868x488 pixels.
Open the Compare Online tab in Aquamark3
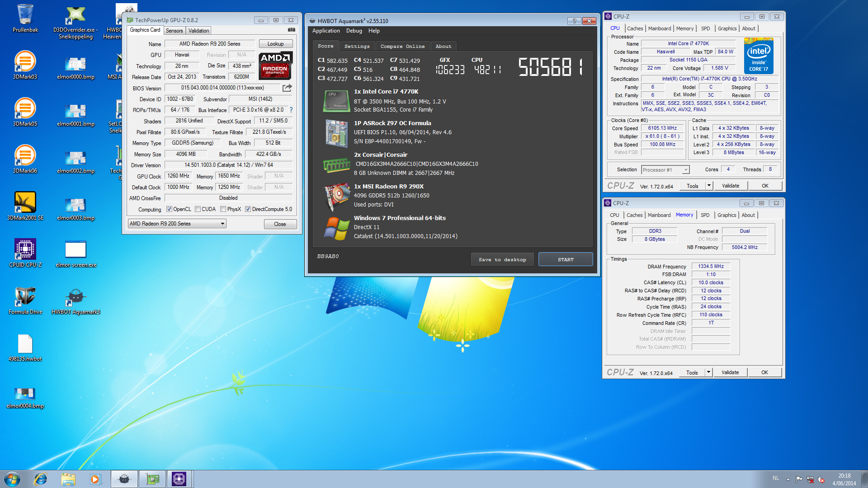click(x=402, y=46)
